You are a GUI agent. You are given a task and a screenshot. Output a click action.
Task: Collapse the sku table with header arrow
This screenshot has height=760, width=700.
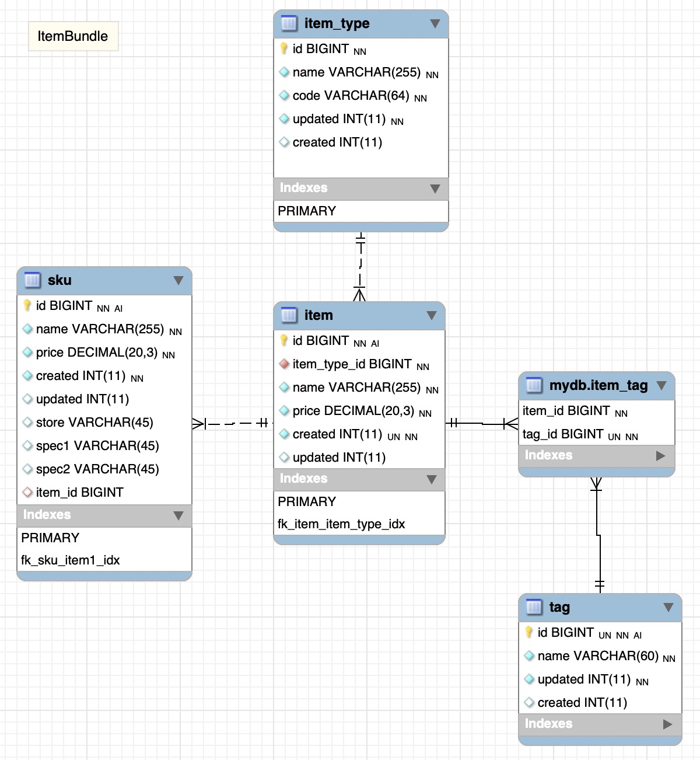coord(178,281)
